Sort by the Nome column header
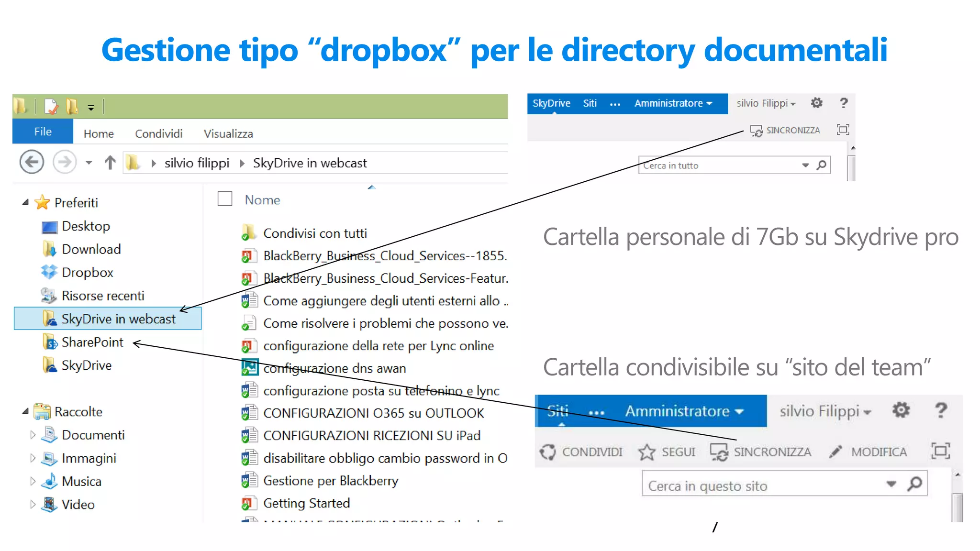Image resolution: width=980 pixels, height=551 pixels. click(x=262, y=200)
